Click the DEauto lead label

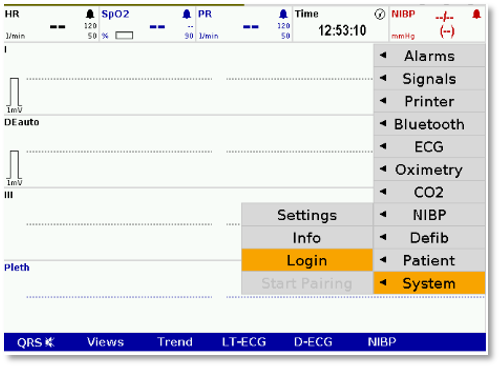point(22,122)
